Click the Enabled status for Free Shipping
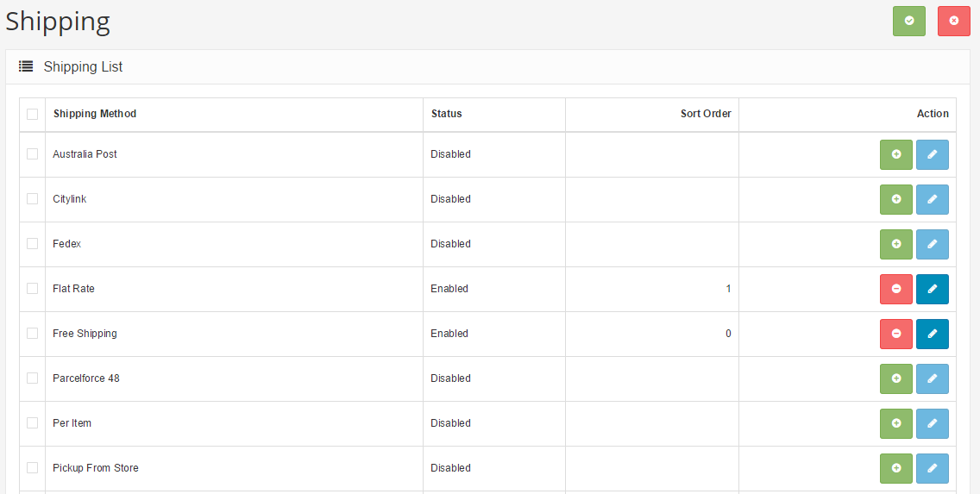The width and height of the screenshot is (980, 494). click(449, 334)
